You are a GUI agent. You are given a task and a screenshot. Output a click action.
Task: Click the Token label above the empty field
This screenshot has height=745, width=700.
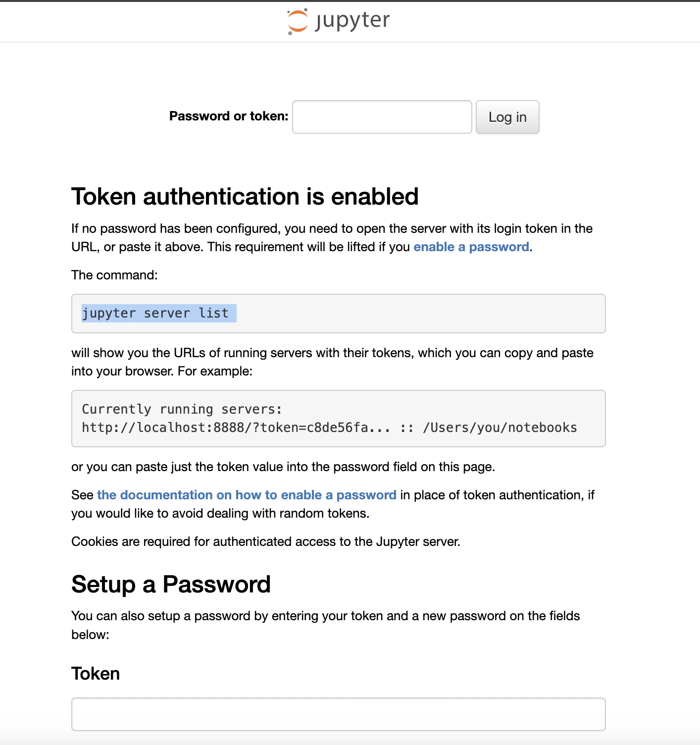pos(95,673)
